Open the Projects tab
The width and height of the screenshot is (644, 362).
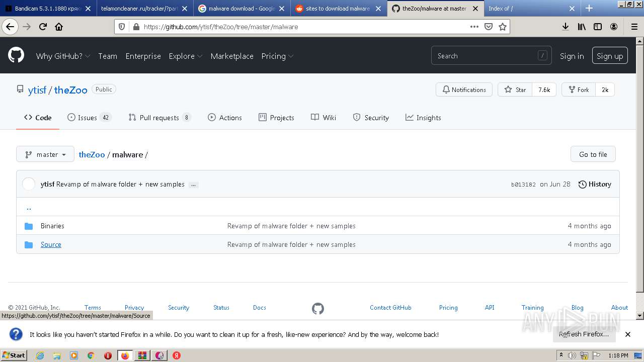(276, 118)
